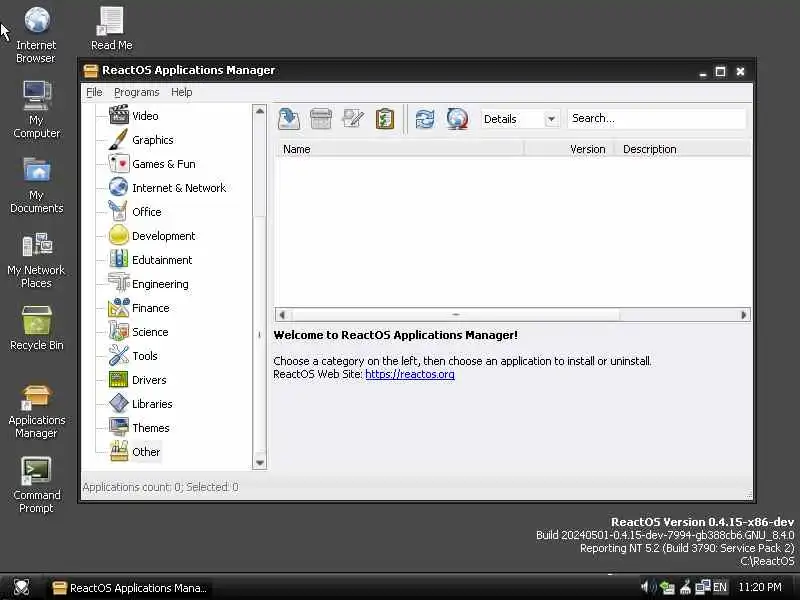Click the Libraries category label
Viewport: 800px width, 600px height.
coord(152,404)
